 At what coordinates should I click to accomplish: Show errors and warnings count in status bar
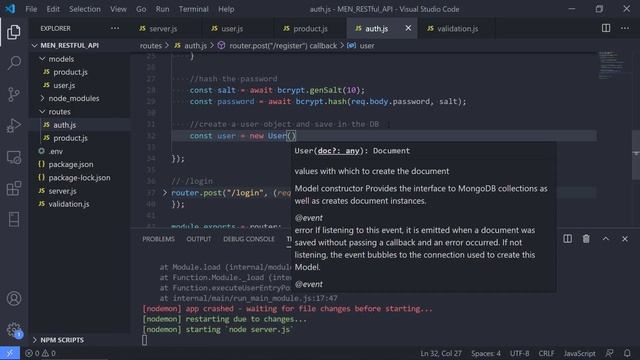(x=40, y=353)
